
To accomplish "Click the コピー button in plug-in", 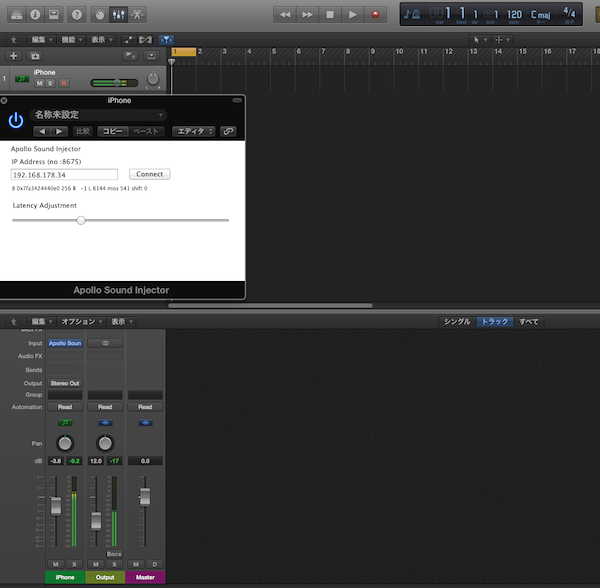I will 112,131.
